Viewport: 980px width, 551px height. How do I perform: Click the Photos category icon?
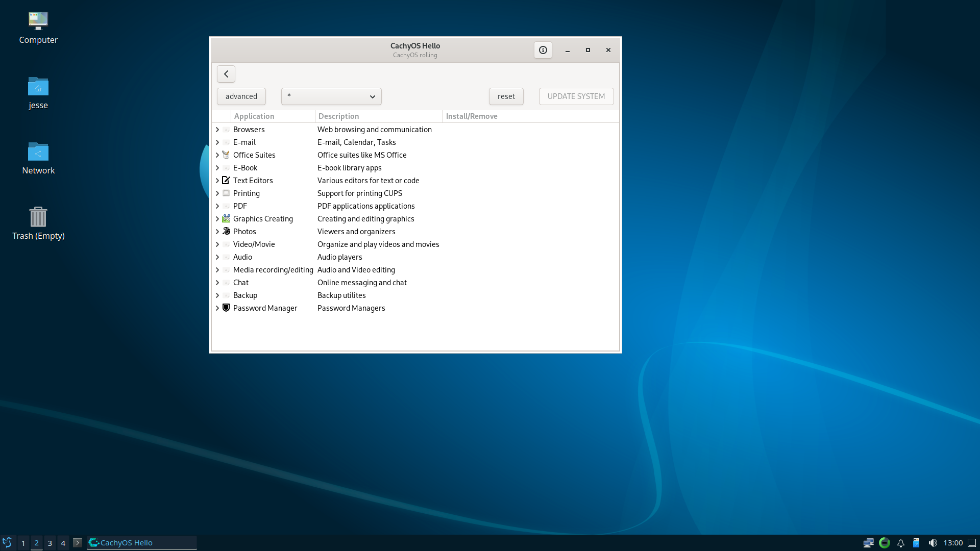tap(226, 232)
